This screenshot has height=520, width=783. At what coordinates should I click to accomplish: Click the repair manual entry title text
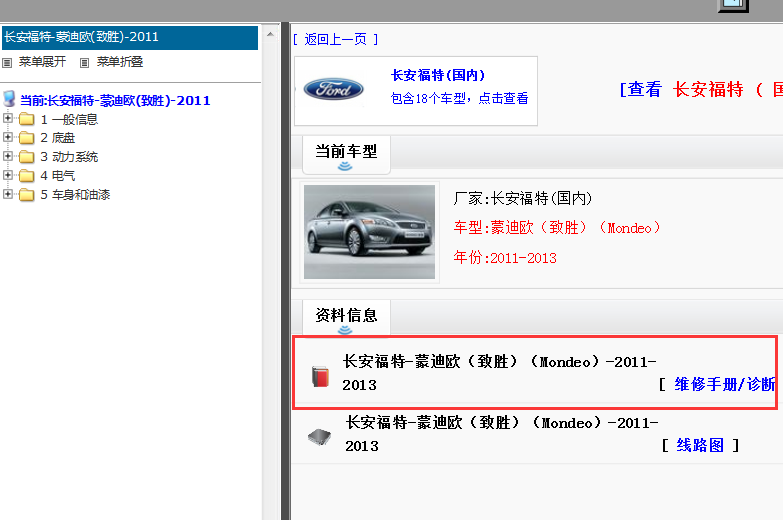tap(499, 373)
